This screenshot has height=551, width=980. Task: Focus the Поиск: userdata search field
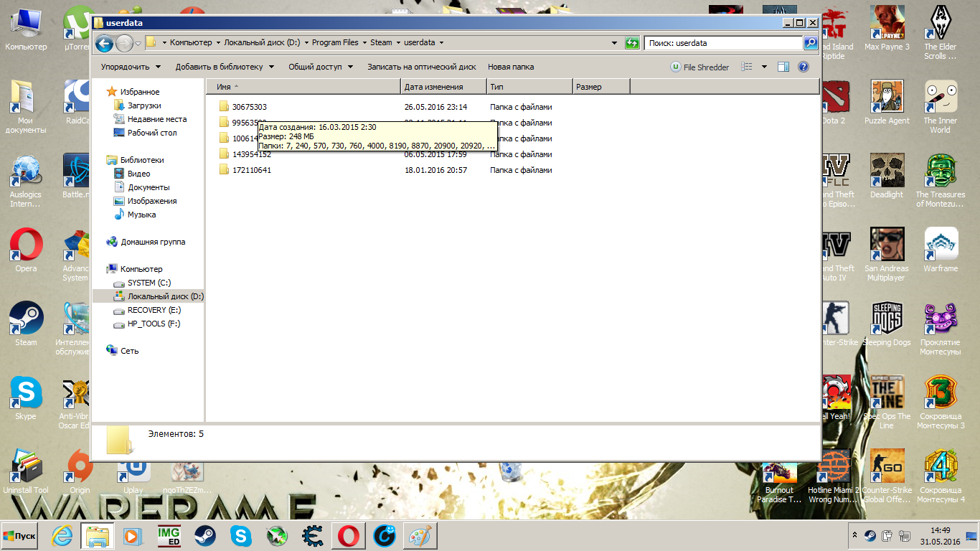pyautogui.click(x=723, y=43)
